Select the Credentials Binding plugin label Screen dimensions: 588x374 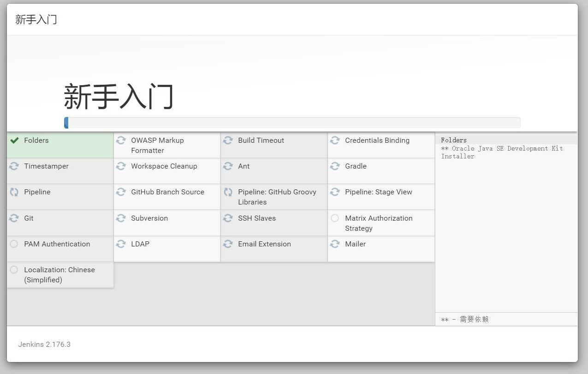[x=377, y=140]
